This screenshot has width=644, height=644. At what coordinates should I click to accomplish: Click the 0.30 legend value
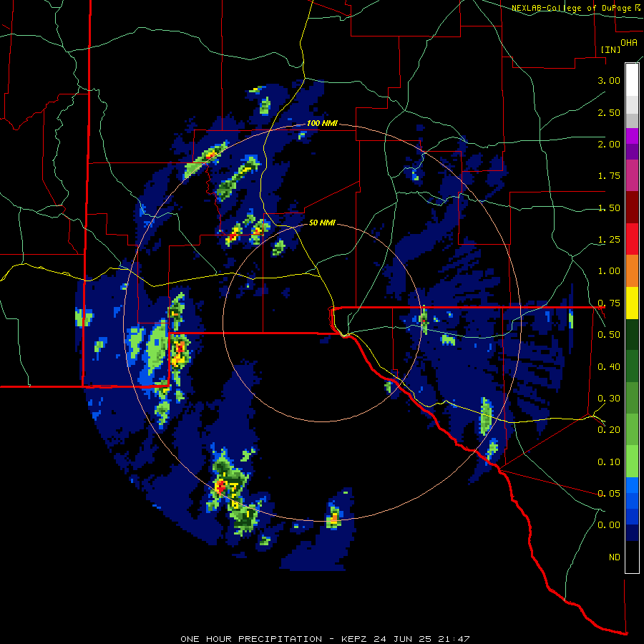click(x=609, y=399)
